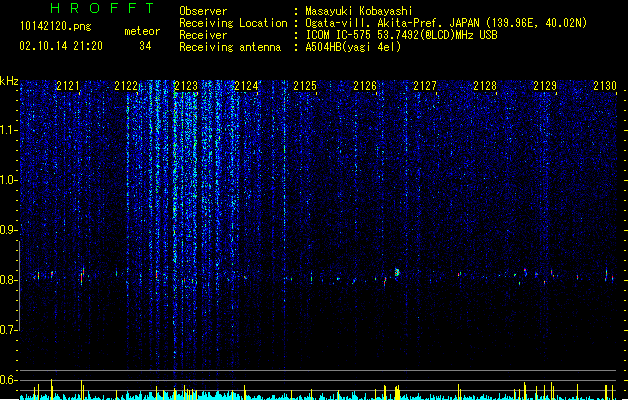Click the Receiver field label
This screenshot has height=400, width=629.
pos(203,35)
